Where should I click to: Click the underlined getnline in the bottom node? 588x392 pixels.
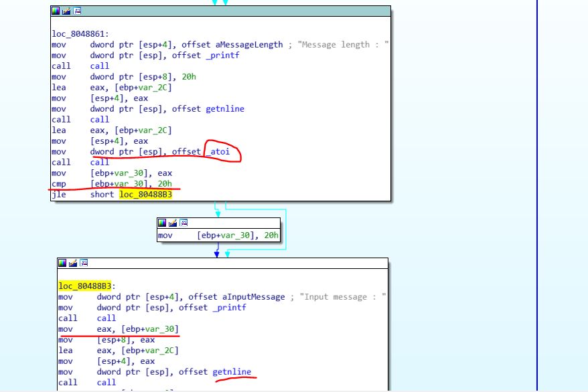[x=232, y=372]
